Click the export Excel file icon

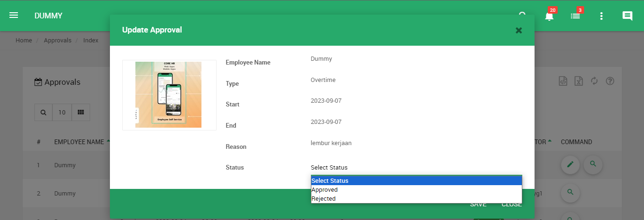point(579,81)
